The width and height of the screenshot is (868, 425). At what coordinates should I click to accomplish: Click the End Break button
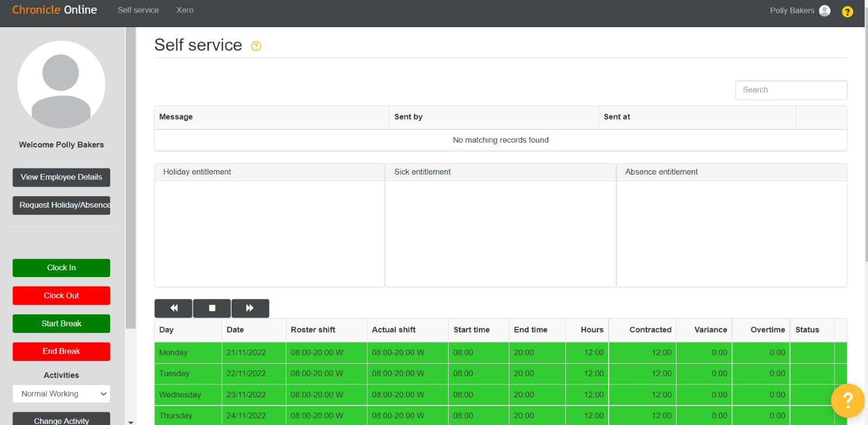[x=61, y=351]
